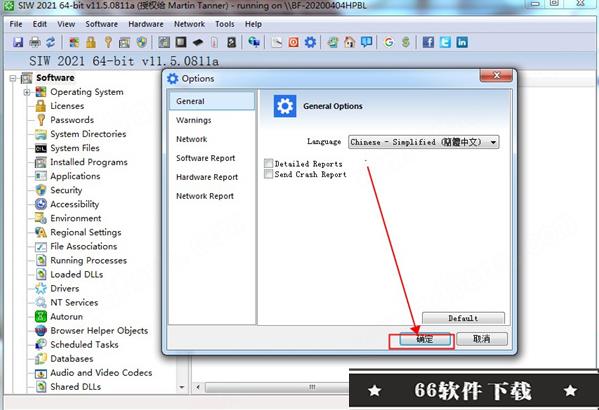Click the blue gear Options toolbar icon

[310, 42]
